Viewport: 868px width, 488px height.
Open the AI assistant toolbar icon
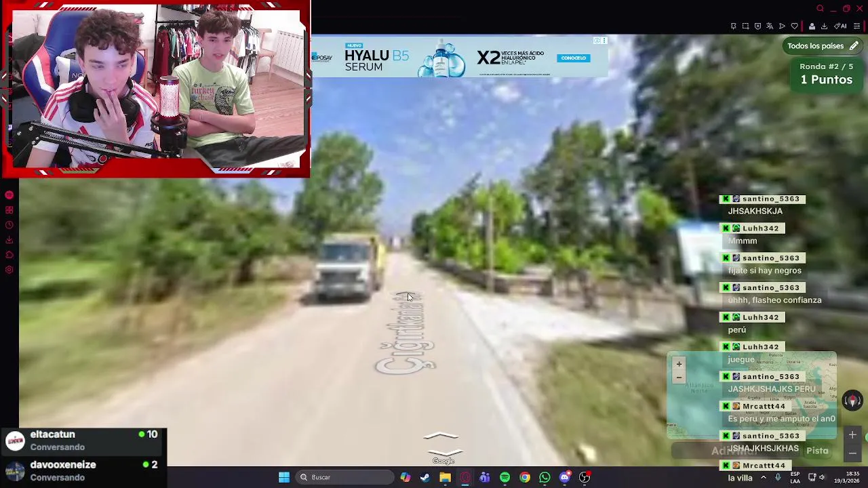[840, 26]
